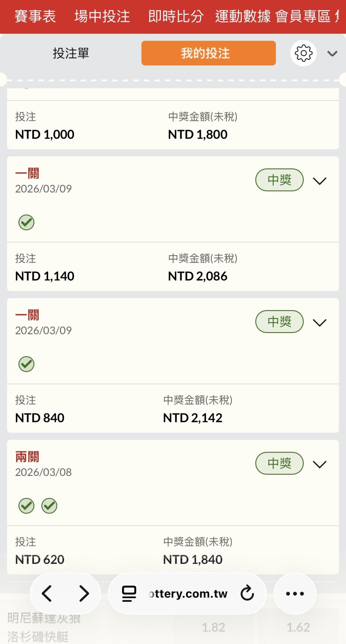Screen dimensions: 346x644
Task: Click the 中獎 badge on the 兩關 bet
Action: [279, 463]
